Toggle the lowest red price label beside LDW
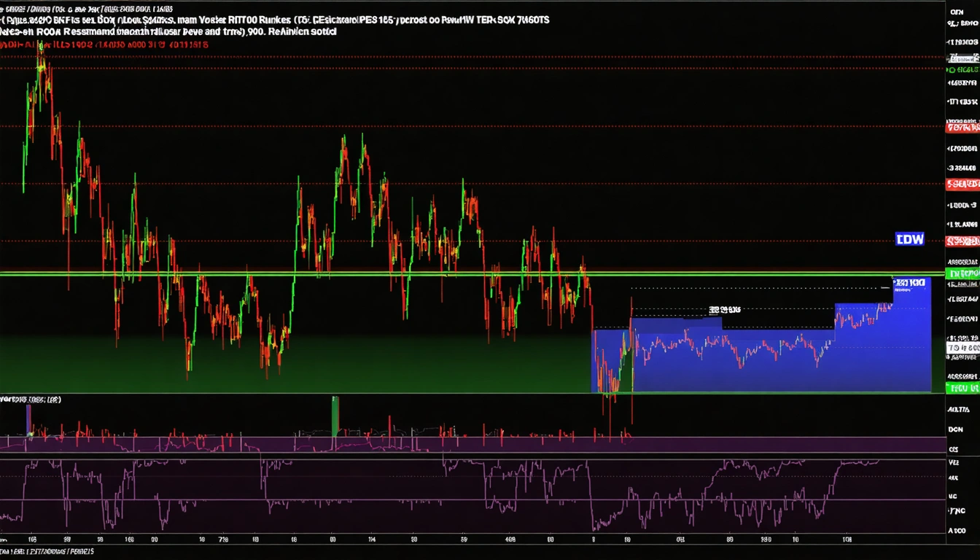The width and height of the screenshot is (980, 560). 962,241
